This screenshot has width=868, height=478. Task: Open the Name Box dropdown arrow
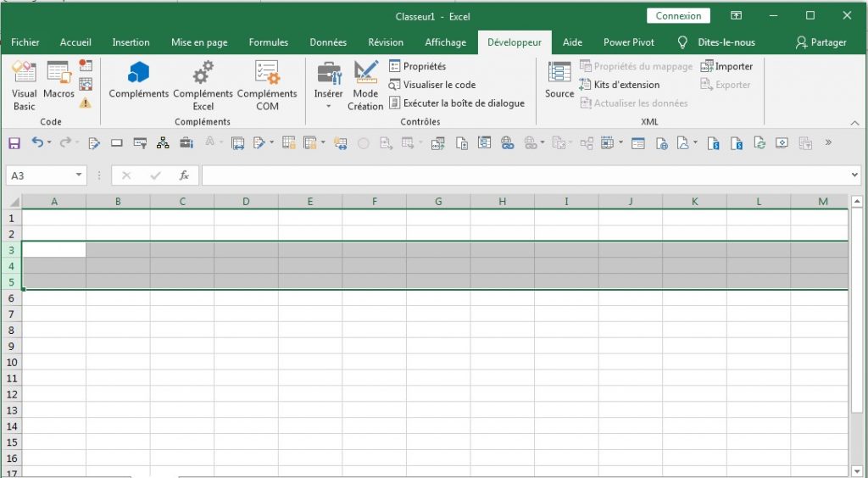(x=79, y=175)
